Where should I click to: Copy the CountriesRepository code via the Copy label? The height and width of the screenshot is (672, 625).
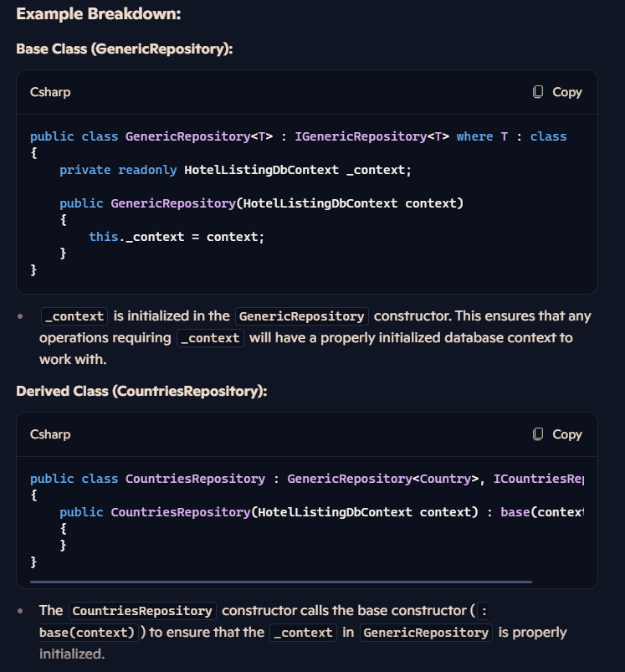[566, 434]
